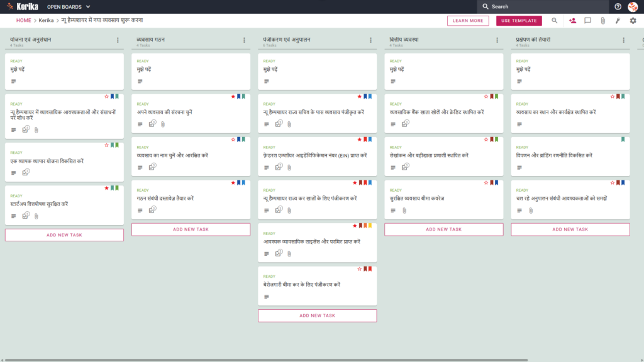The image size is (644, 362).
Task: Add new task in योजना एवं अनुसंधान column
Action: 65,235
